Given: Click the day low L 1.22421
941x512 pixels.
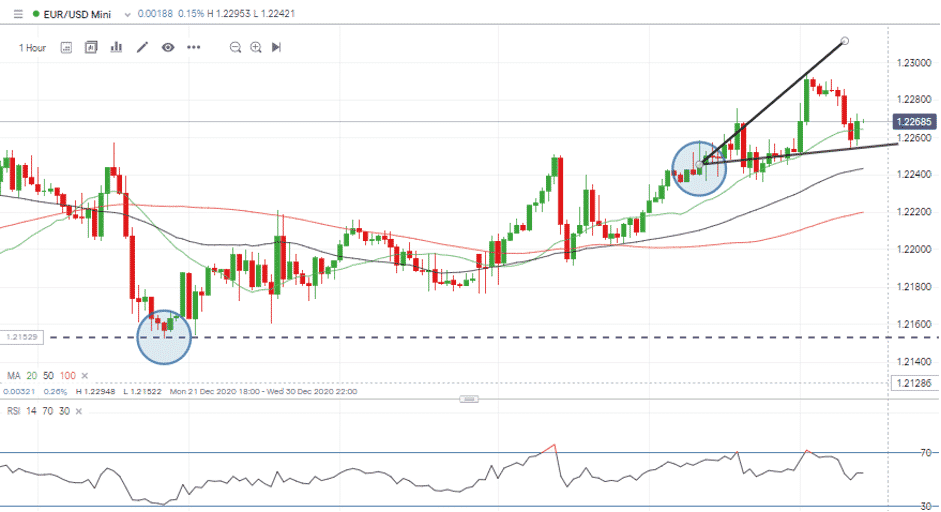Looking at the screenshot, I should pos(274,13).
